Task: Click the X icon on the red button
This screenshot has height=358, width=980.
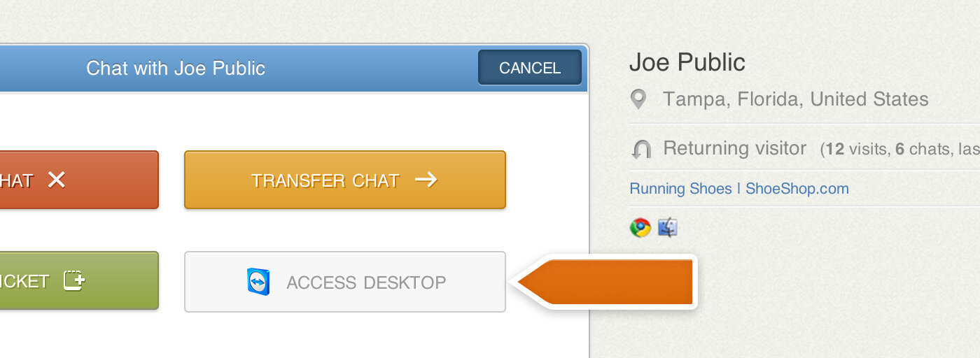Action: 56,180
